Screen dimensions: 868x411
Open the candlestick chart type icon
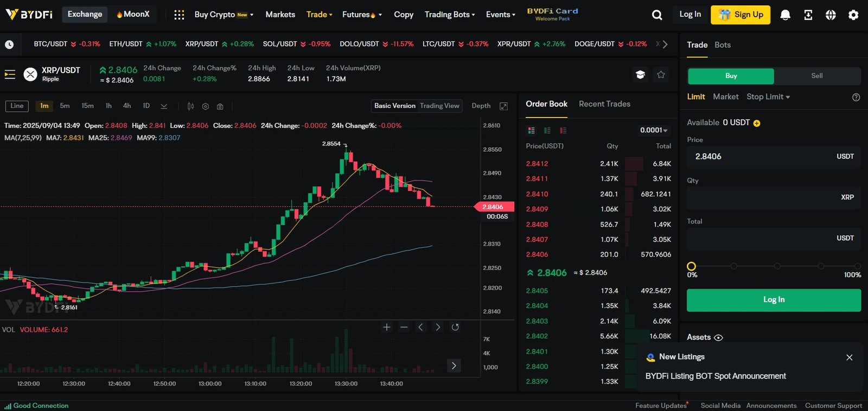tap(190, 106)
